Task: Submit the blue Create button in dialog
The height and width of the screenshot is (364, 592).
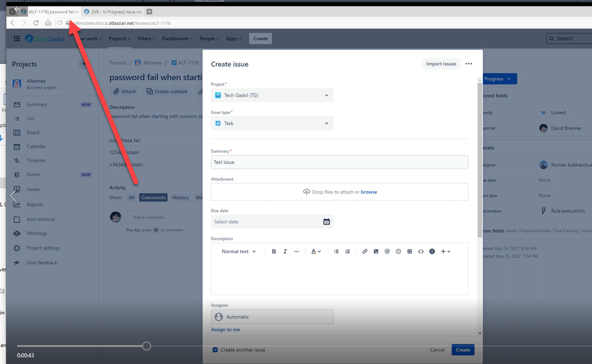Action: (x=463, y=350)
